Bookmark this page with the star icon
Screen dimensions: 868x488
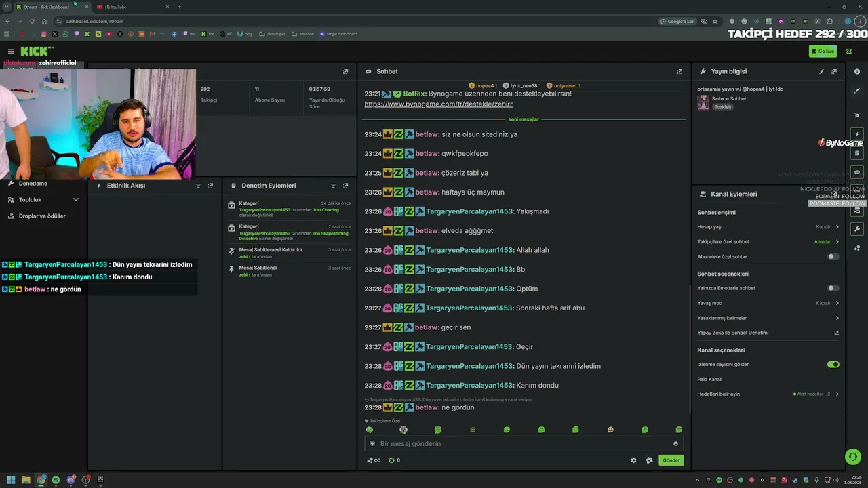click(715, 21)
